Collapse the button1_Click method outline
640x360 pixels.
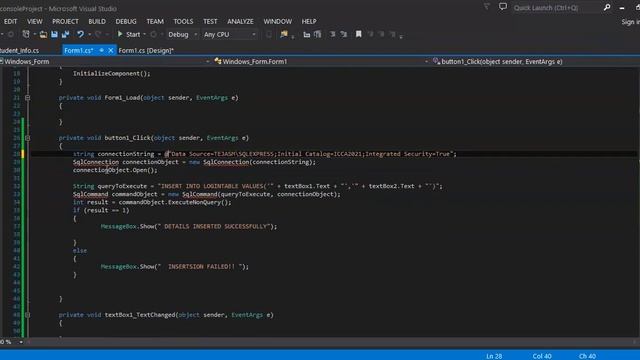coord(27,138)
